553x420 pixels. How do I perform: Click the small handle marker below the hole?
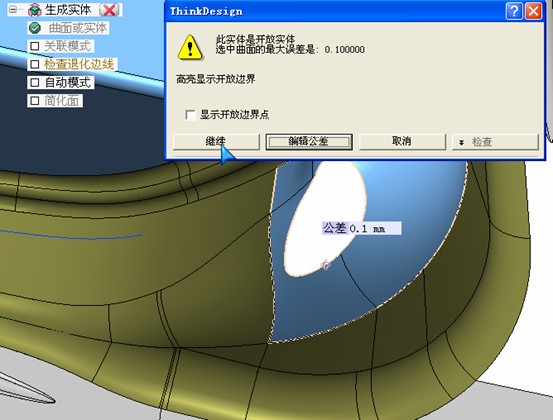(326, 265)
